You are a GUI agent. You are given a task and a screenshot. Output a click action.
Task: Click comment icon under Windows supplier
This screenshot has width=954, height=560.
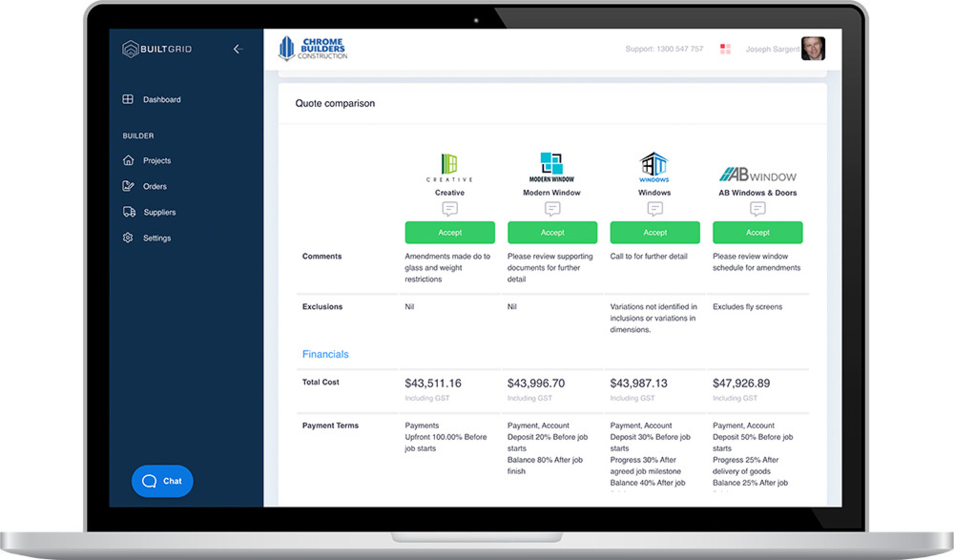click(x=654, y=208)
